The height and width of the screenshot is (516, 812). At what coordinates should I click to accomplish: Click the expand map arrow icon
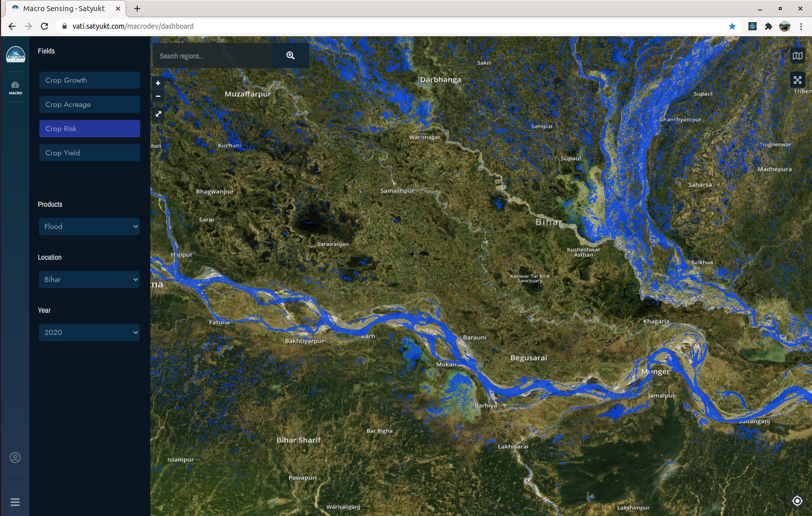pos(158,114)
